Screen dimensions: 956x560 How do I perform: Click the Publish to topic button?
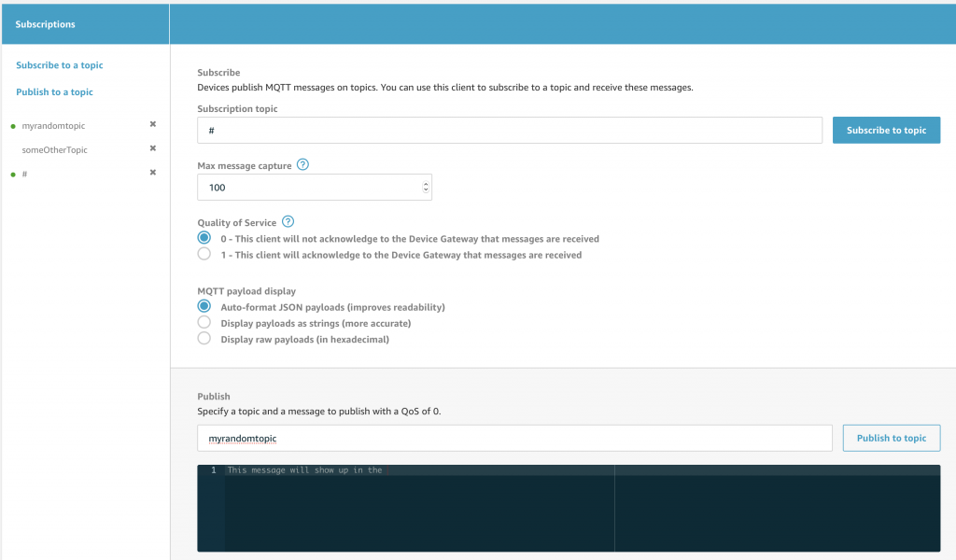click(892, 438)
